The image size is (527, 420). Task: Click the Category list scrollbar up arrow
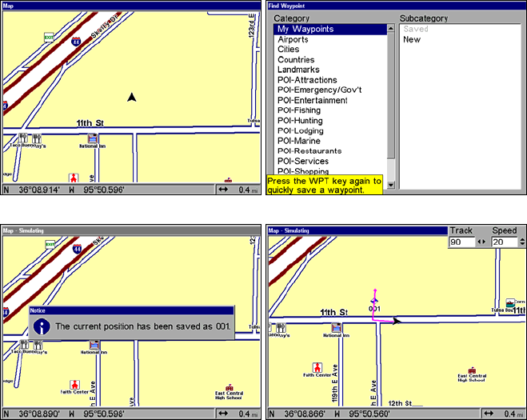390,28
